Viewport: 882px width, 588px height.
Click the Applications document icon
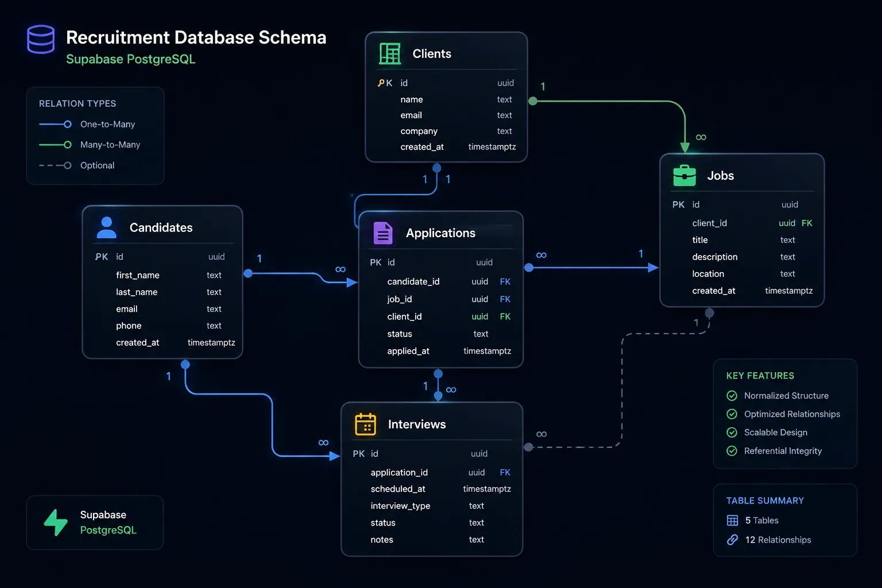click(x=383, y=233)
